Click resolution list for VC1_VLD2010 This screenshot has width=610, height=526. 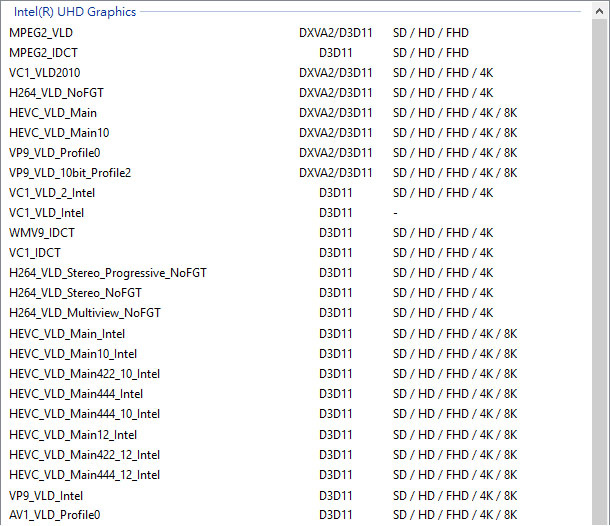[x=443, y=73]
